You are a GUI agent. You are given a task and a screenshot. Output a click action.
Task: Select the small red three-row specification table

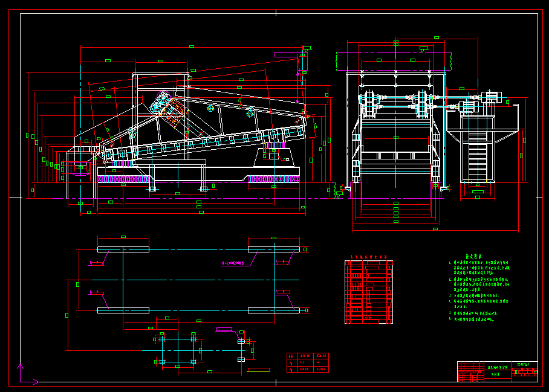coord(307,362)
